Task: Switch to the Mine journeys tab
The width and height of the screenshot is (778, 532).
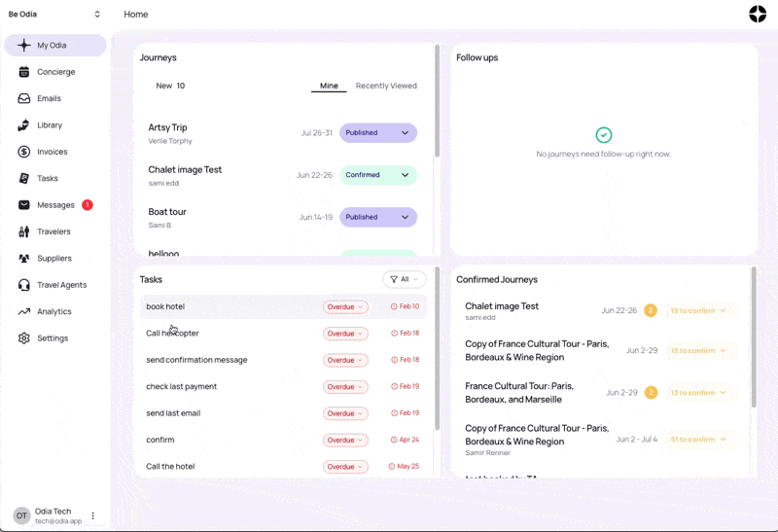Action: [x=329, y=86]
